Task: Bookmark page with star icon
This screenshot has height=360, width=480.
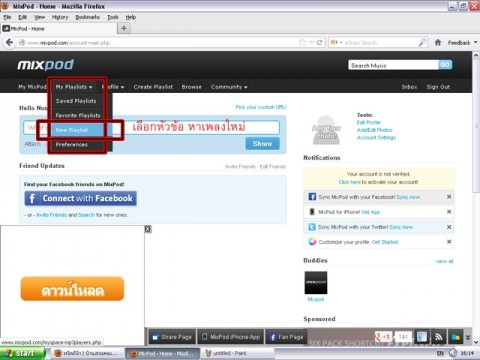Action: pyautogui.click(x=302, y=42)
